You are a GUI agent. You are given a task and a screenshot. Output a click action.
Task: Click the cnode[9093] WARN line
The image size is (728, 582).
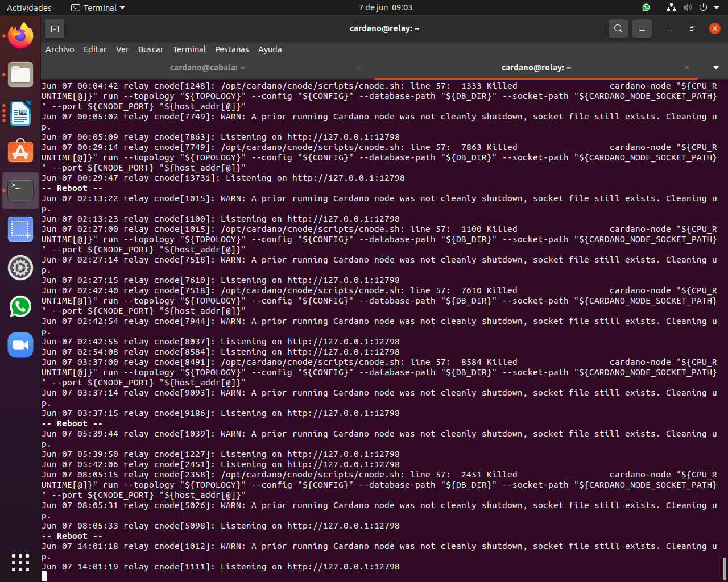click(x=379, y=398)
